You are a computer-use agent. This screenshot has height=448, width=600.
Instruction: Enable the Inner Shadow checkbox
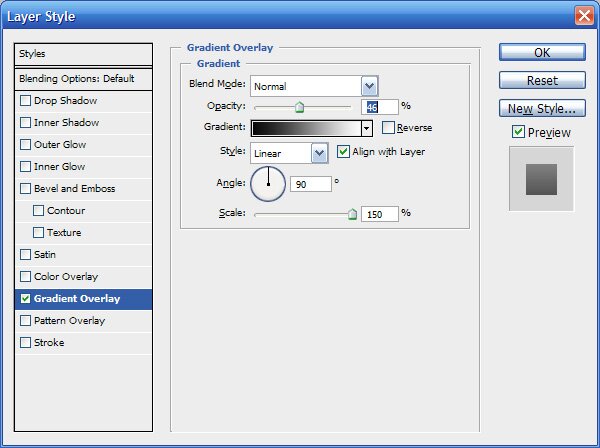(x=25, y=122)
